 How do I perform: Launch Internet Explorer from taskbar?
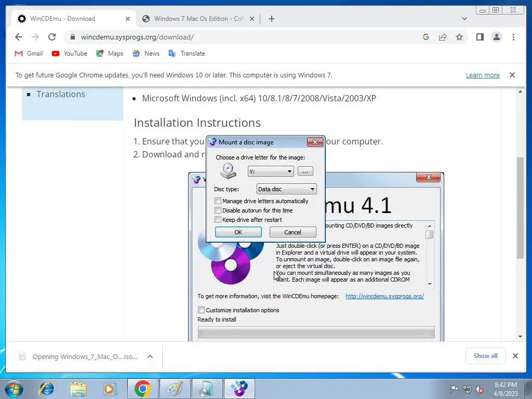(x=46, y=389)
